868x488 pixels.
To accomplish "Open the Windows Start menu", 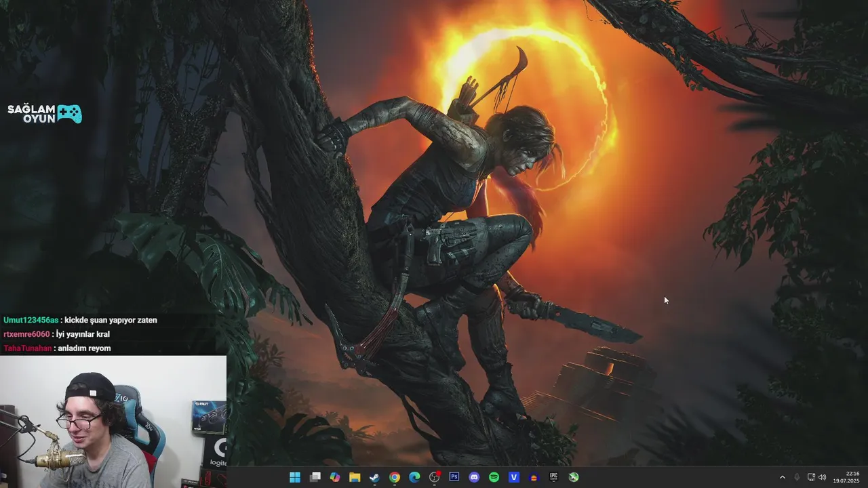I will pyautogui.click(x=295, y=477).
